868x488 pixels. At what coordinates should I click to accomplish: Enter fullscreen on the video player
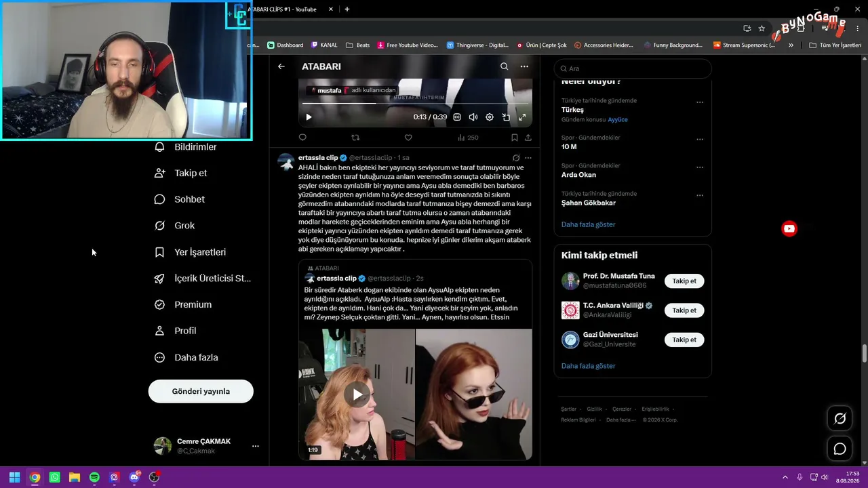click(x=522, y=117)
